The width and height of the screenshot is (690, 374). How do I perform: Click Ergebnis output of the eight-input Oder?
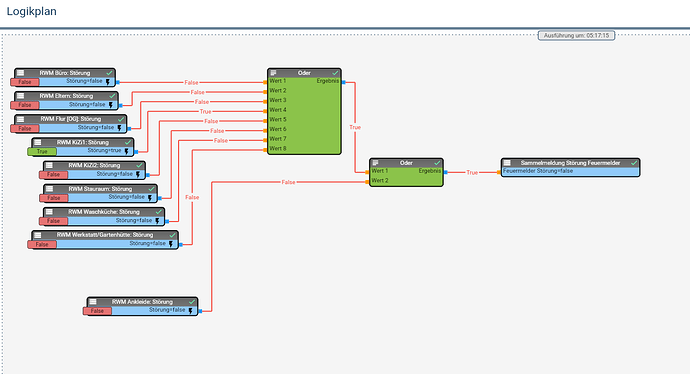point(328,81)
